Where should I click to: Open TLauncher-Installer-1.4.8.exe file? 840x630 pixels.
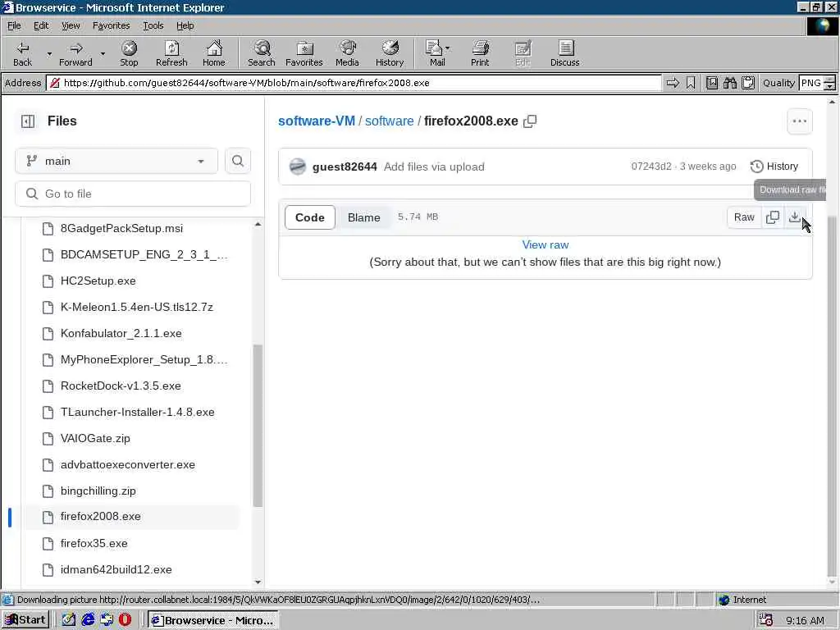(x=137, y=412)
